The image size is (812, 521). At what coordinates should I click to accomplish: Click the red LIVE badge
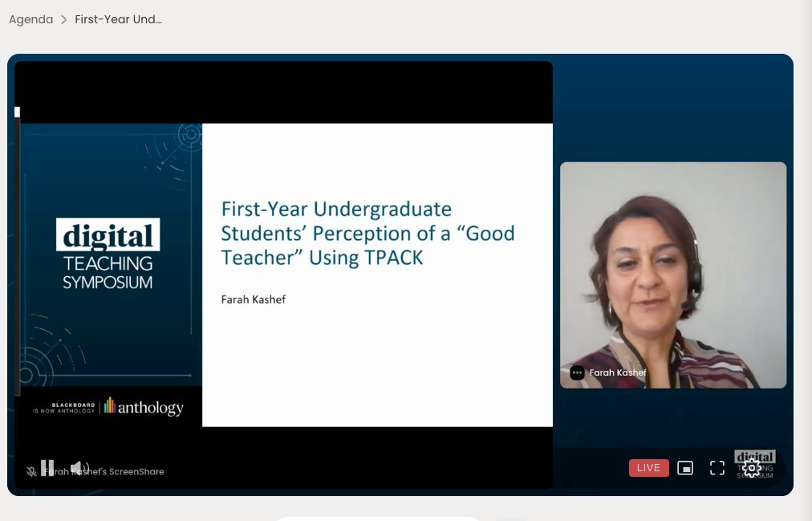(649, 468)
